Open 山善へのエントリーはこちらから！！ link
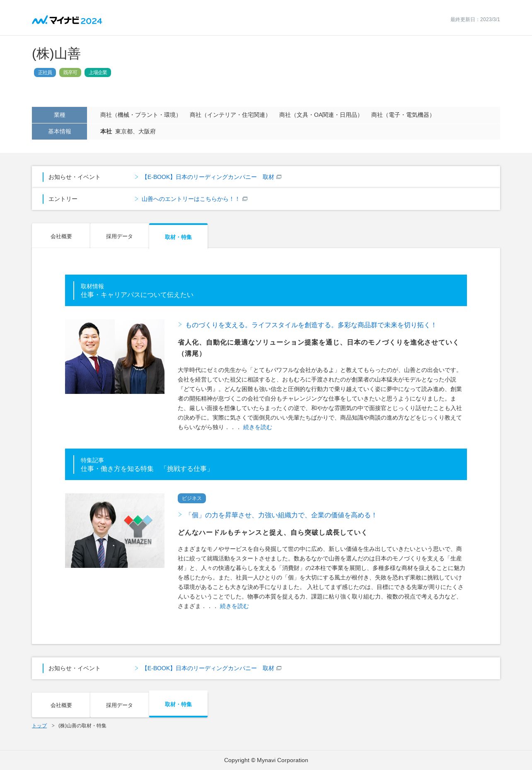 191,199
